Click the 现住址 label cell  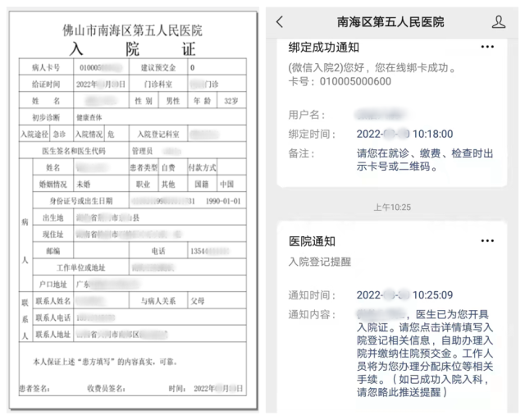(x=52, y=235)
